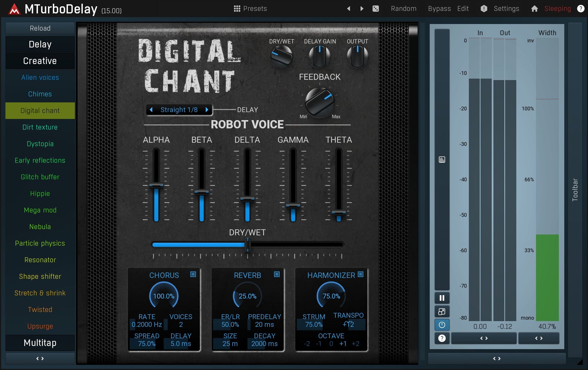Select previous delay time before Straight 1/8
The width and height of the screenshot is (588, 370).
pos(151,110)
